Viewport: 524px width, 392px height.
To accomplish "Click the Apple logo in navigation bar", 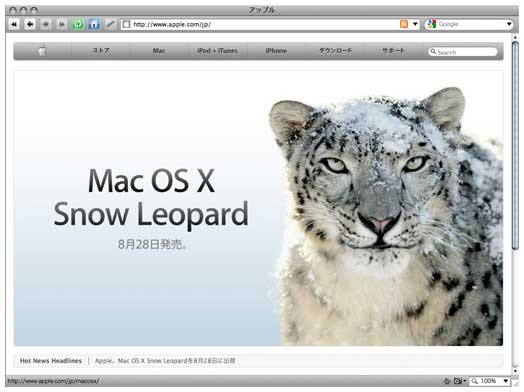I will pos(42,51).
